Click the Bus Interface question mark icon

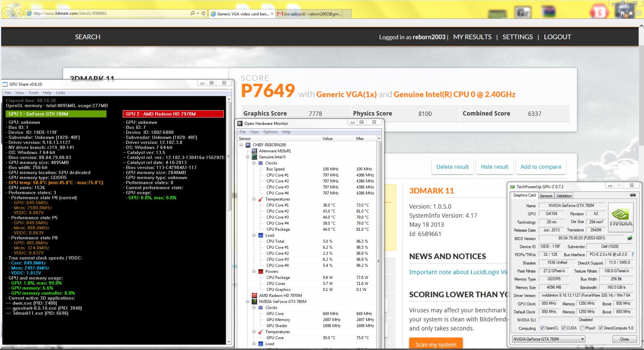tap(632, 254)
